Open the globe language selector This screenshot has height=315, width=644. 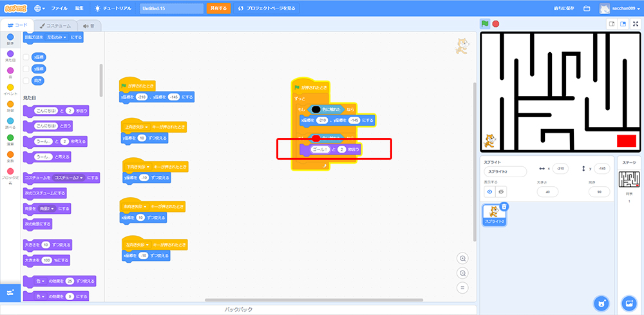pyautogui.click(x=40, y=8)
